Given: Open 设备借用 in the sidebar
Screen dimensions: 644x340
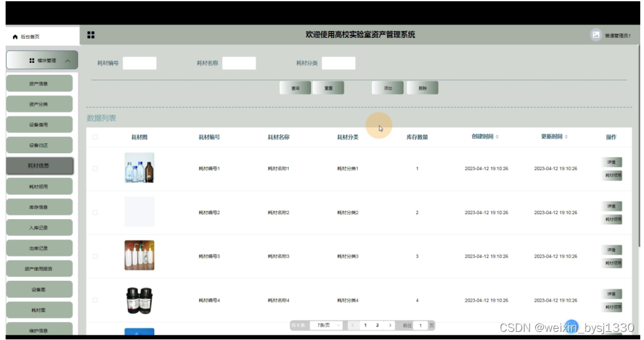Looking at the screenshot, I should (x=39, y=125).
